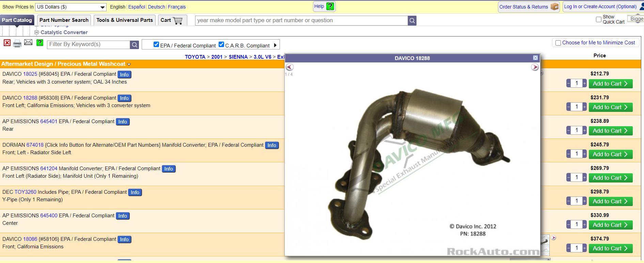
Task: Open Info for AP EMISSIONS 641204
Action: coord(169,169)
